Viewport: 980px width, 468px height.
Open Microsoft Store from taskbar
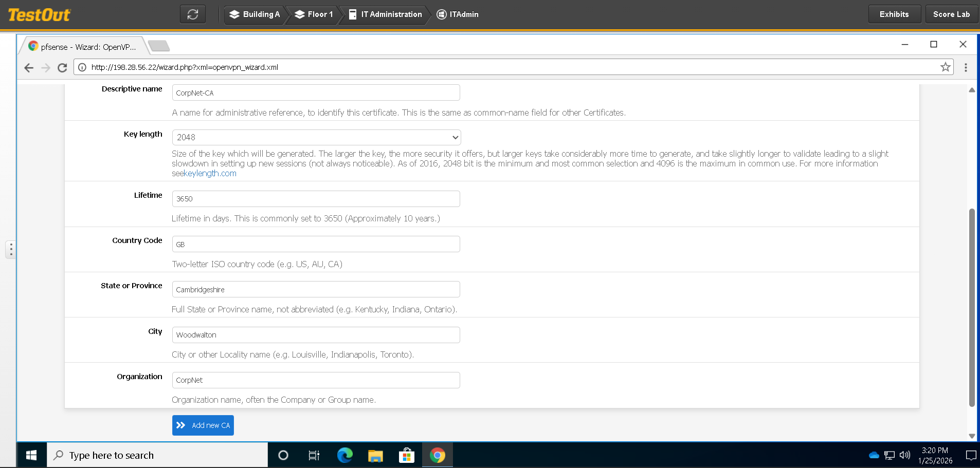click(x=406, y=455)
